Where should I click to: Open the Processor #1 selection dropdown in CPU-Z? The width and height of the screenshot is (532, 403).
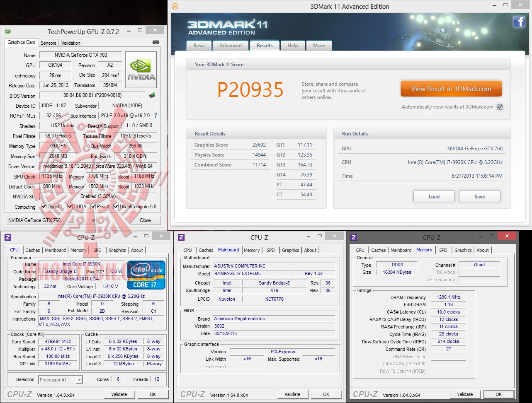(61, 379)
